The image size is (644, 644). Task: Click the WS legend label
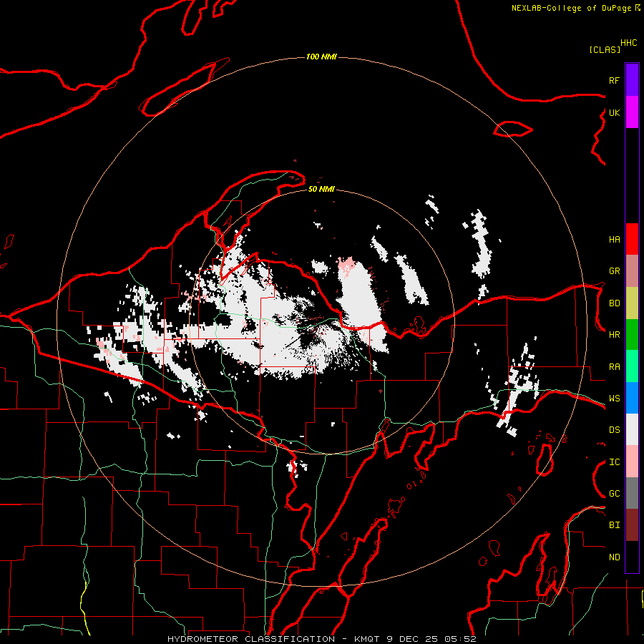[x=614, y=399]
